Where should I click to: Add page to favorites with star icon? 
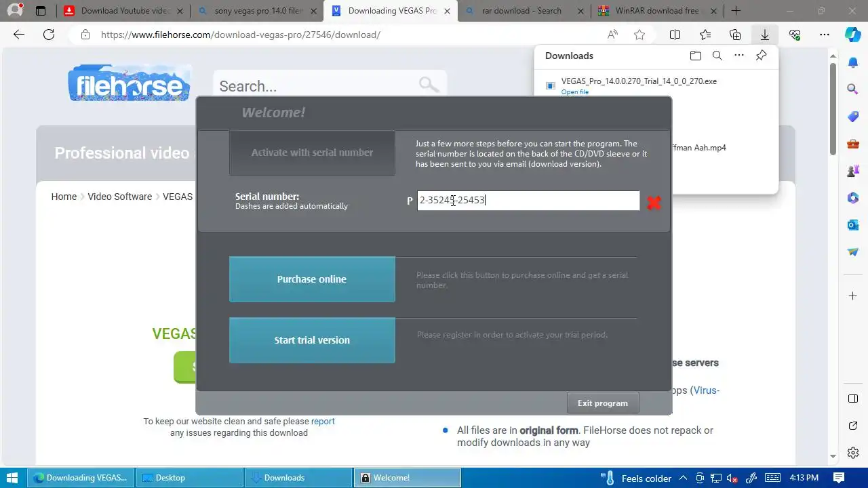(x=639, y=35)
